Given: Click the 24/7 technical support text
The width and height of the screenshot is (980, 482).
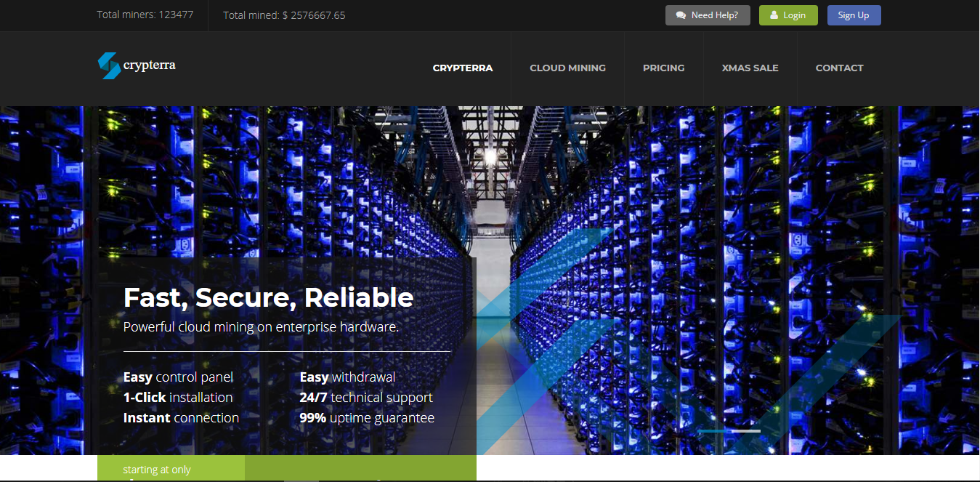Looking at the screenshot, I should (366, 398).
